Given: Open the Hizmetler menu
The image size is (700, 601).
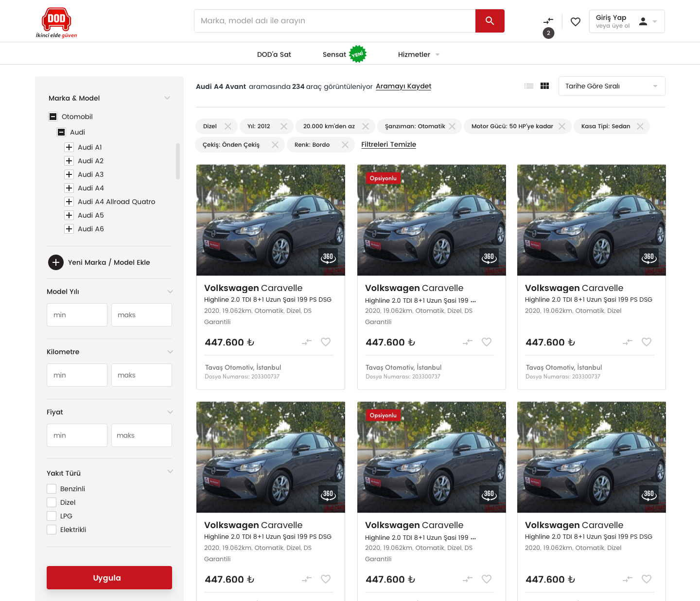Looking at the screenshot, I should pos(419,54).
